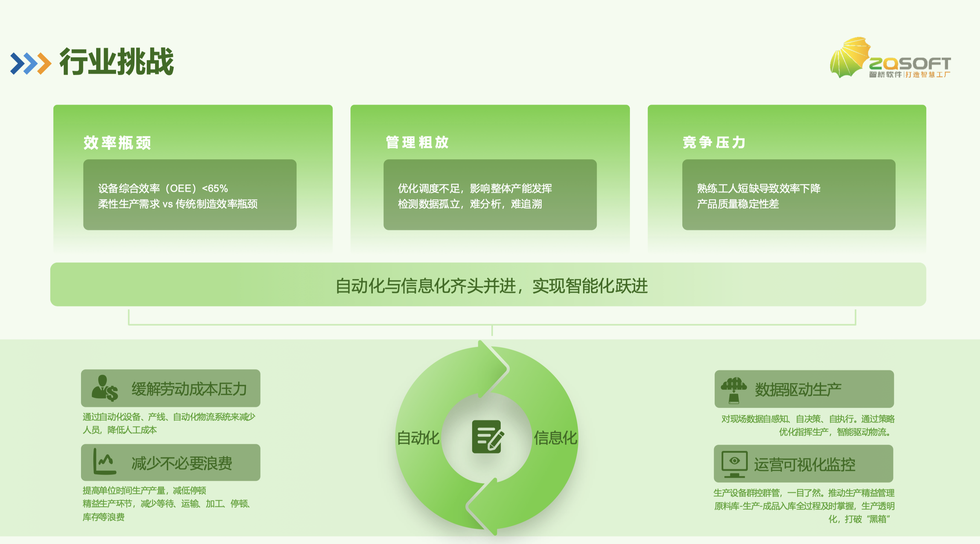Select the 运营可视化监控 label box
Screen dimensions: 980x544
tap(804, 464)
